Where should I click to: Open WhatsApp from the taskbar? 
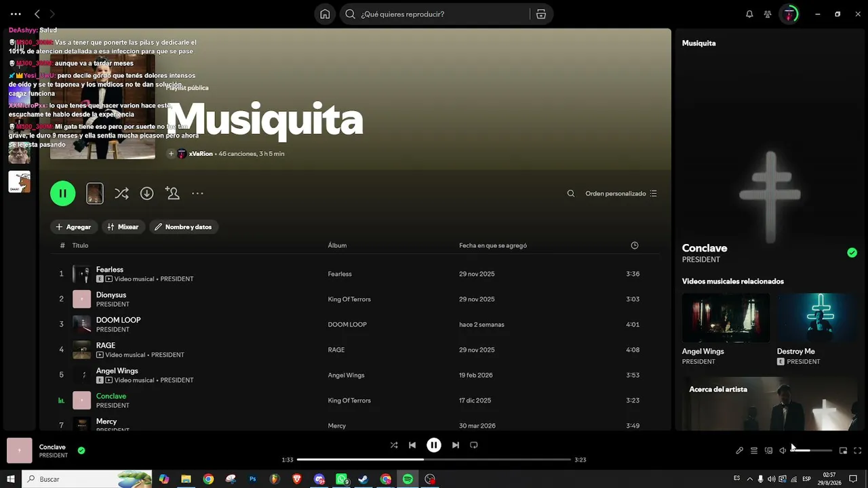pos(342,479)
